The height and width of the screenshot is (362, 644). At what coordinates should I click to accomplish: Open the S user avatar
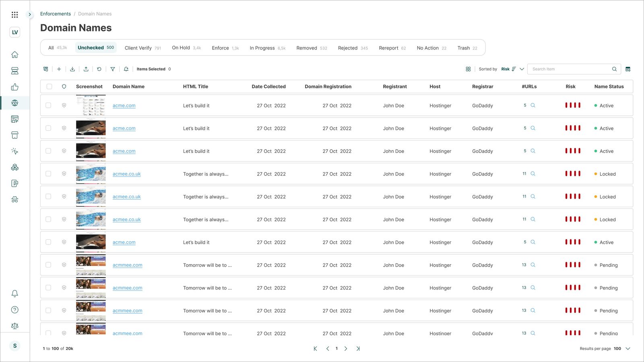coord(15,346)
